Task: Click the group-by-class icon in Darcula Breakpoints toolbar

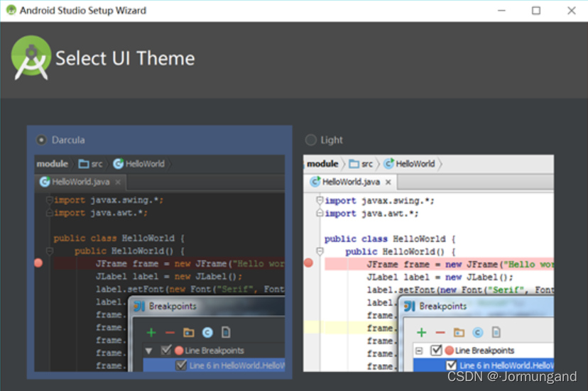Action: [x=207, y=333]
